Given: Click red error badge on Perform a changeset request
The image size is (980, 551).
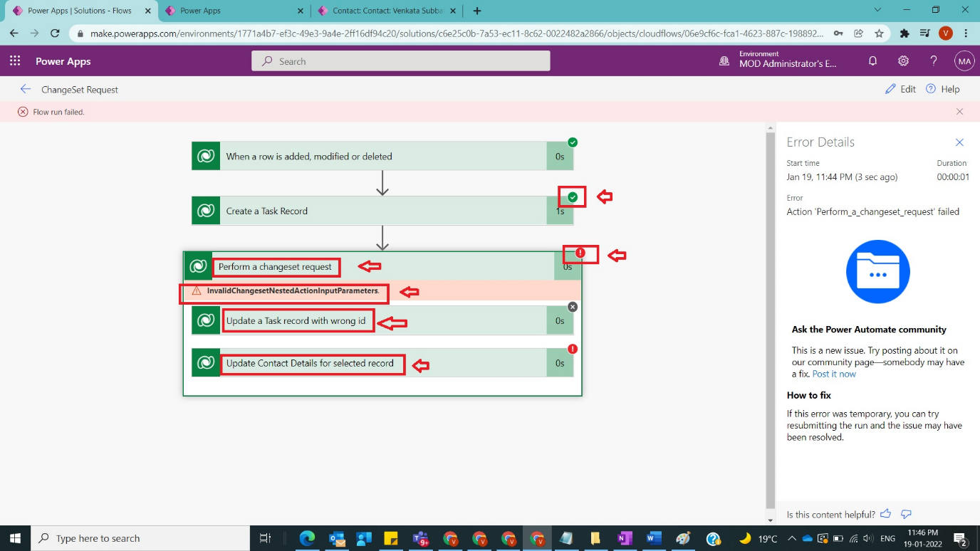Looking at the screenshot, I should pyautogui.click(x=580, y=253).
